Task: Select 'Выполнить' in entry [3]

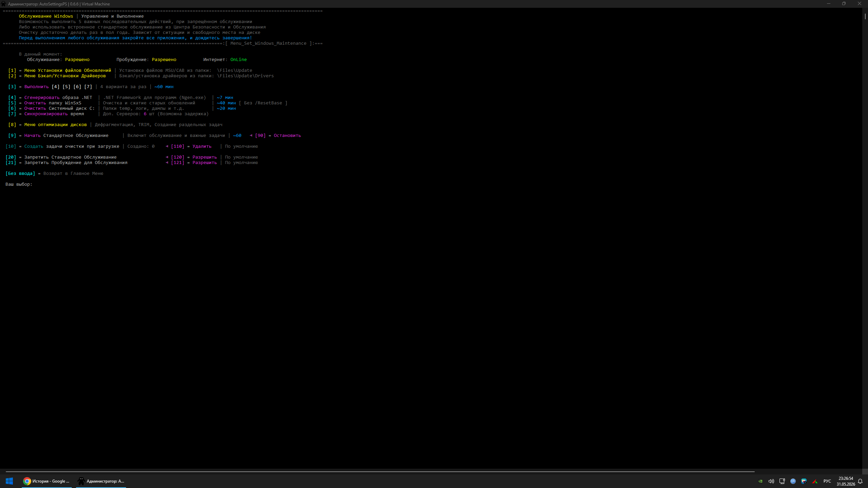Action: pos(37,87)
